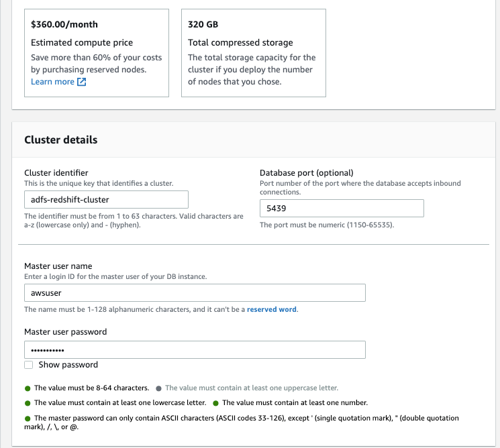Click into the Master user name field

pos(195,293)
